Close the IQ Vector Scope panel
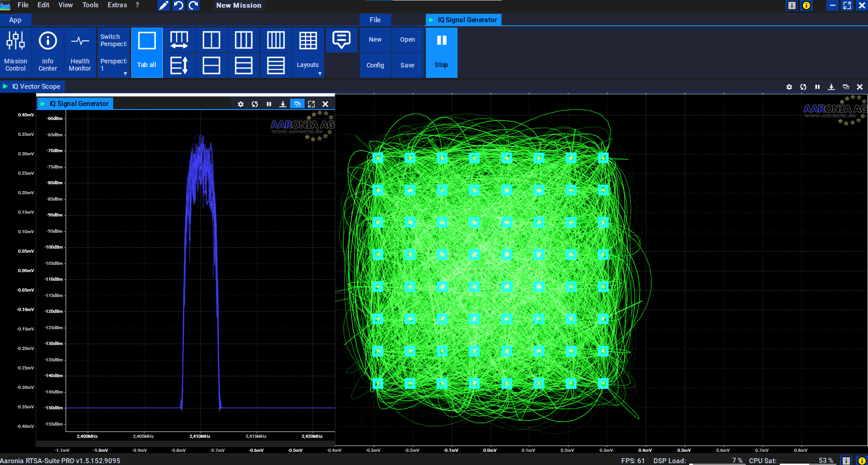The width and height of the screenshot is (868, 465). pos(860,87)
